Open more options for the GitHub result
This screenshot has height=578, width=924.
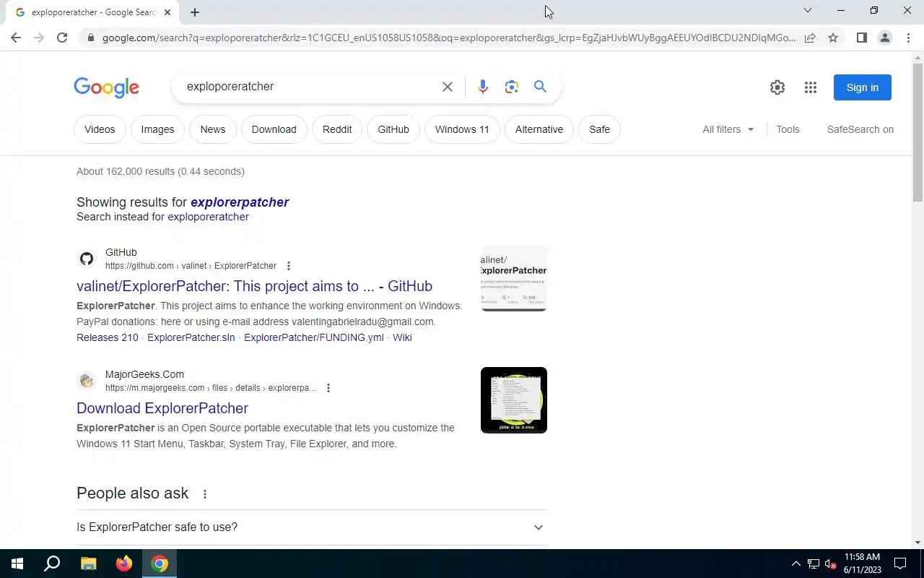pos(289,266)
